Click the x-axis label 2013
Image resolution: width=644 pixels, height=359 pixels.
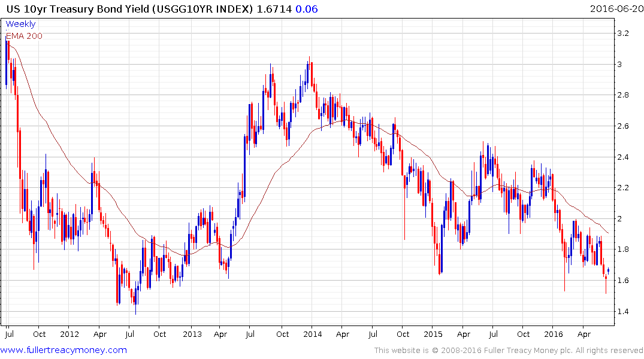pos(192,334)
